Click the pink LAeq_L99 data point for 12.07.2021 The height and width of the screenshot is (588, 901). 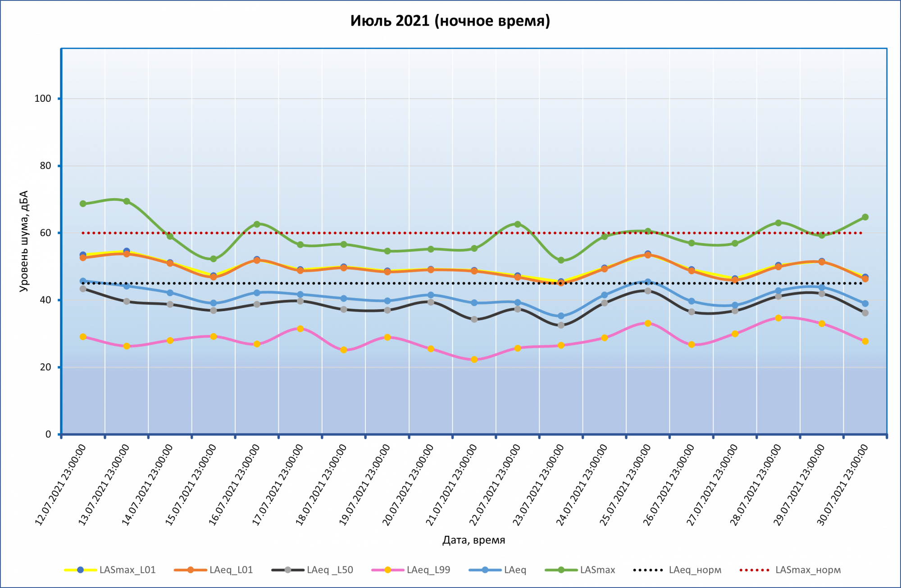pyautogui.click(x=83, y=337)
